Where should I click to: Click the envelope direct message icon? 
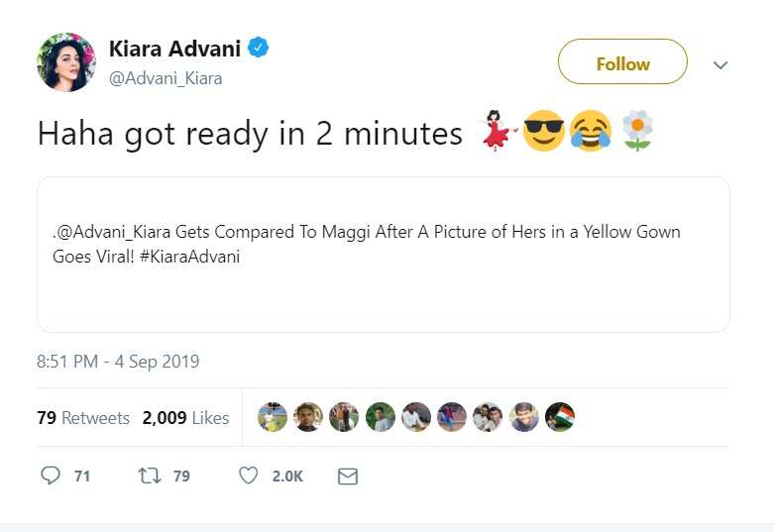point(348,477)
